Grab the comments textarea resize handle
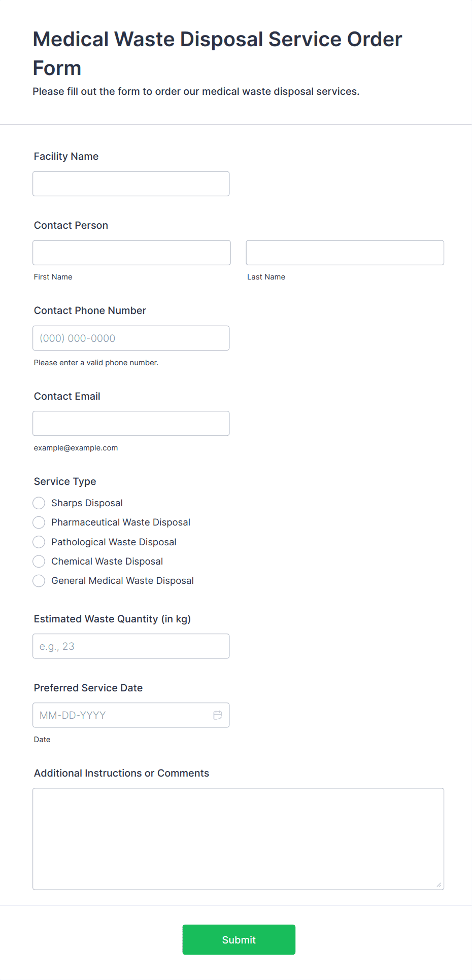Screen dimensions: 472x980 click(x=439, y=885)
